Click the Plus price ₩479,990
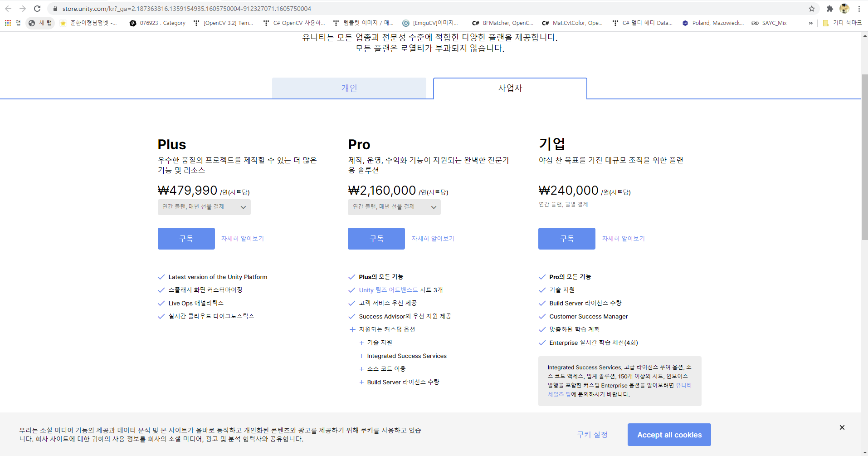 pyautogui.click(x=187, y=191)
